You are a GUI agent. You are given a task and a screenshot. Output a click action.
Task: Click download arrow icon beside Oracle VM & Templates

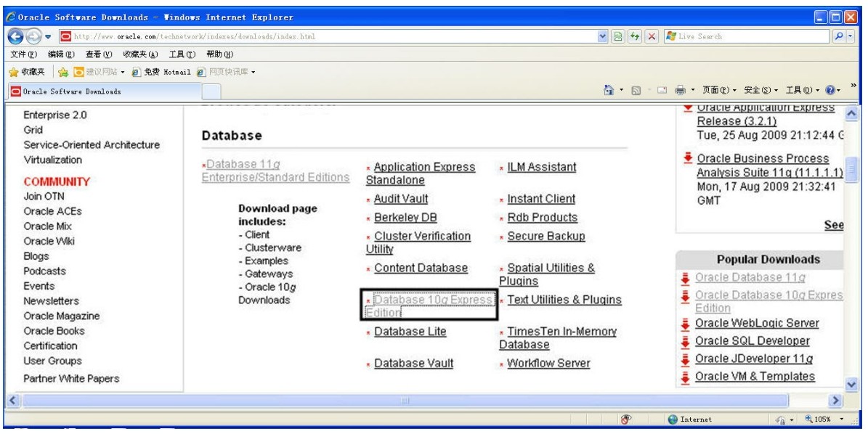coord(686,377)
